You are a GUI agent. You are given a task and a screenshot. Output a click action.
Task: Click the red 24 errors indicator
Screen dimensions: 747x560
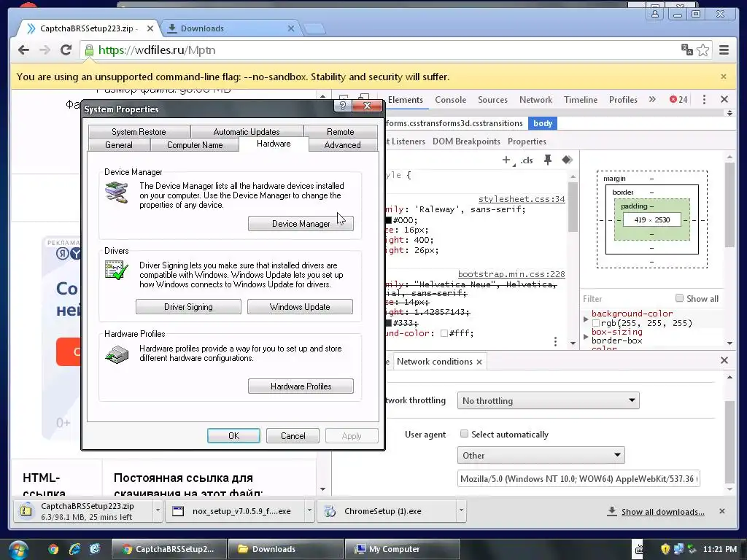(678, 99)
